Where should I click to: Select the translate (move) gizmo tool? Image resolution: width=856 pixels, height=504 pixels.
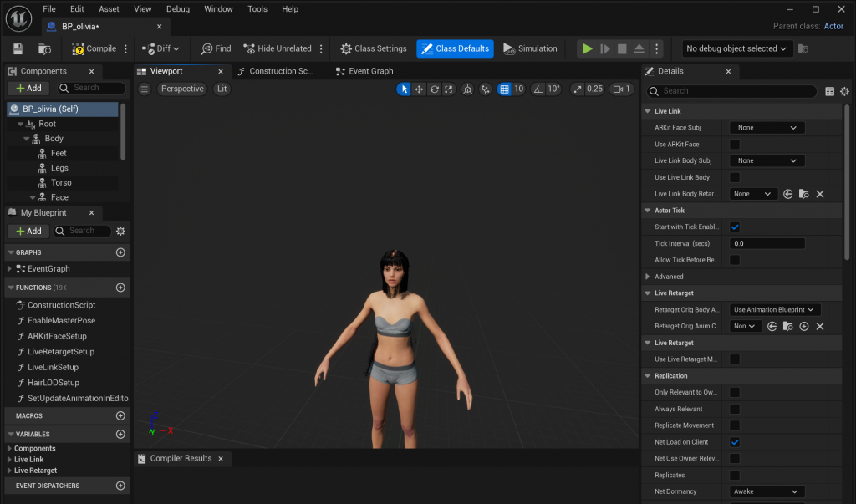[419, 89]
